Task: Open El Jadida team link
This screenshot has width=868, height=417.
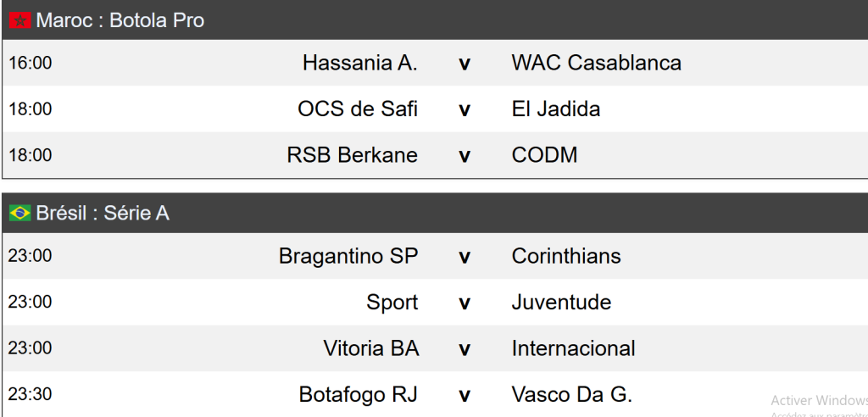Action: [556, 109]
